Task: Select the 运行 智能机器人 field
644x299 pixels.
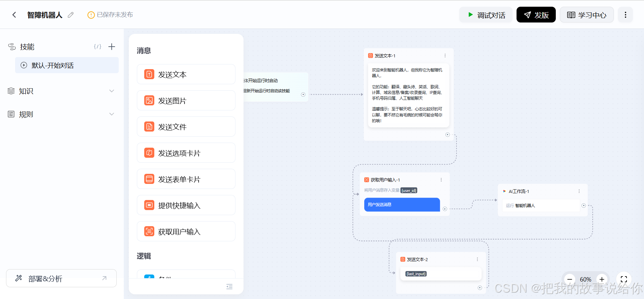Action: click(541, 205)
